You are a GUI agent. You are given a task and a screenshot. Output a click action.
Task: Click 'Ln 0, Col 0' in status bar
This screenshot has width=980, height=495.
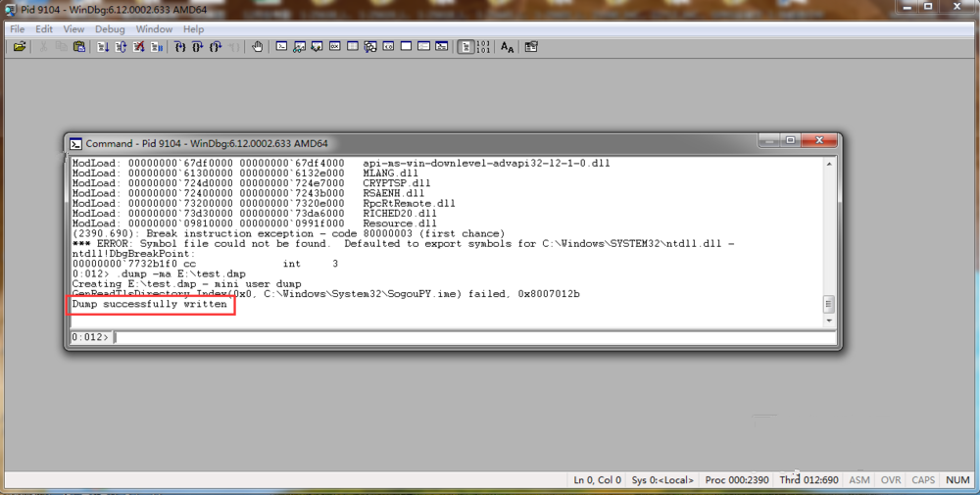(598, 480)
